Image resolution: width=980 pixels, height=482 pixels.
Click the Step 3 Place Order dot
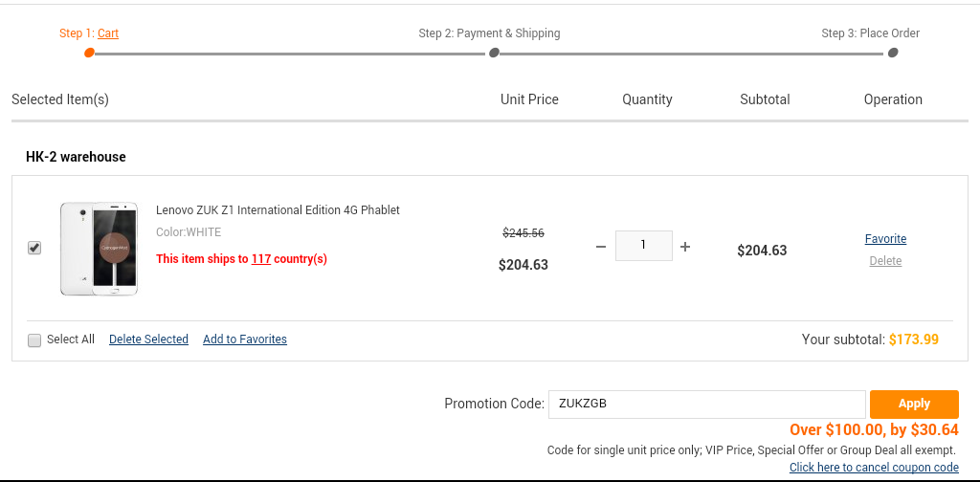[893, 53]
